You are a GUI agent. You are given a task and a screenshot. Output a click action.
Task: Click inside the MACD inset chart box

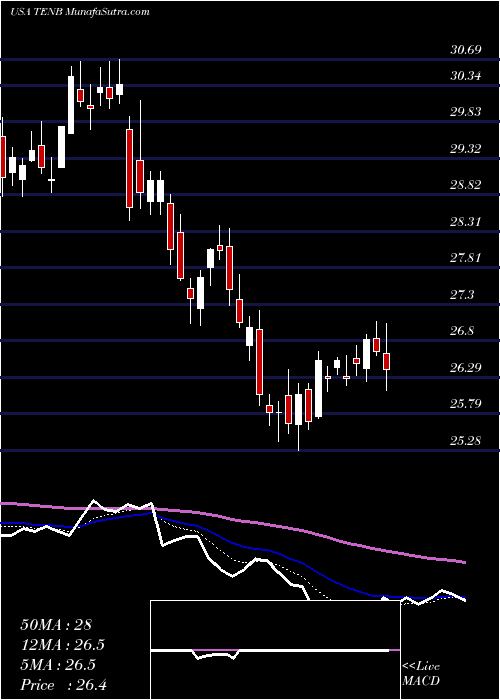(x=275, y=650)
